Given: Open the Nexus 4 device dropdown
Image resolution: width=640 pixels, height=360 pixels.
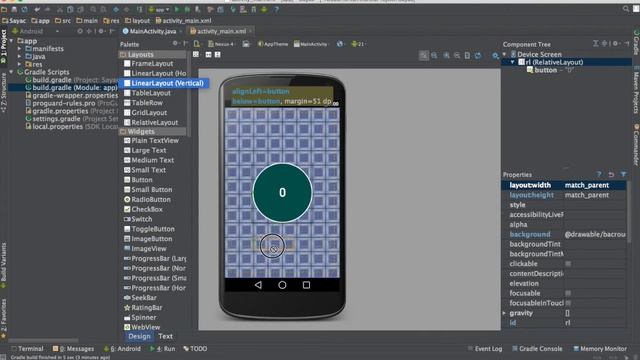Looking at the screenshot, I should (222, 44).
